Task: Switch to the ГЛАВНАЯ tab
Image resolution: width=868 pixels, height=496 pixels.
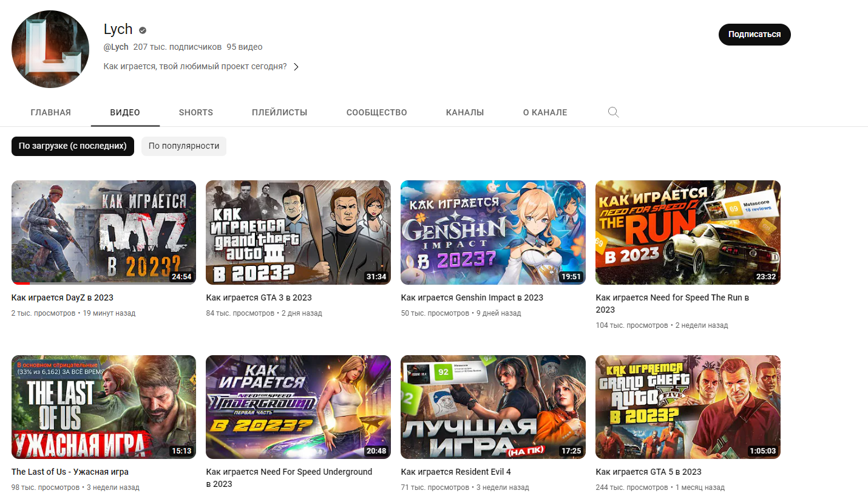Action: [51, 112]
